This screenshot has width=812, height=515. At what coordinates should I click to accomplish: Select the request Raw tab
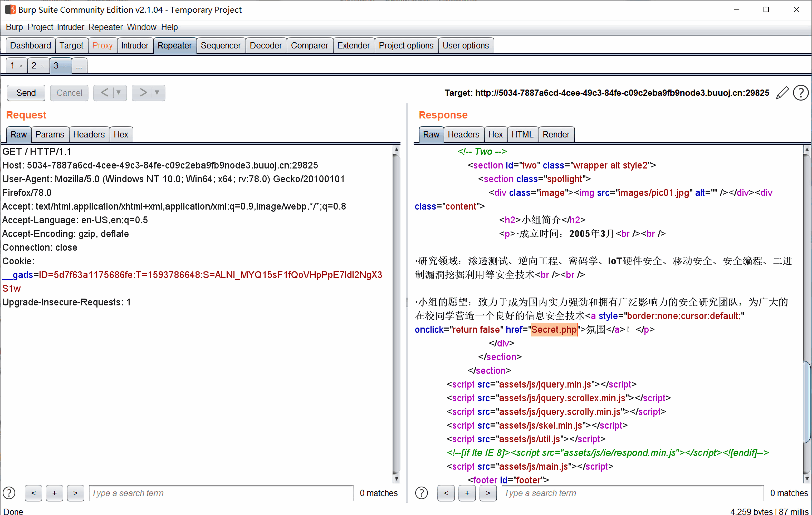coord(18,135)
